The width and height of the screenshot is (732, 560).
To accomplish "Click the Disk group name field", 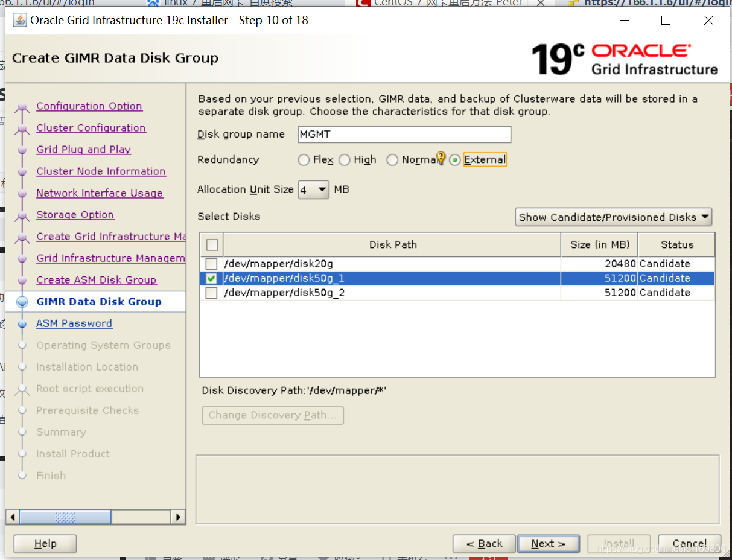I will pyautogui.click(x=404, y=134).
